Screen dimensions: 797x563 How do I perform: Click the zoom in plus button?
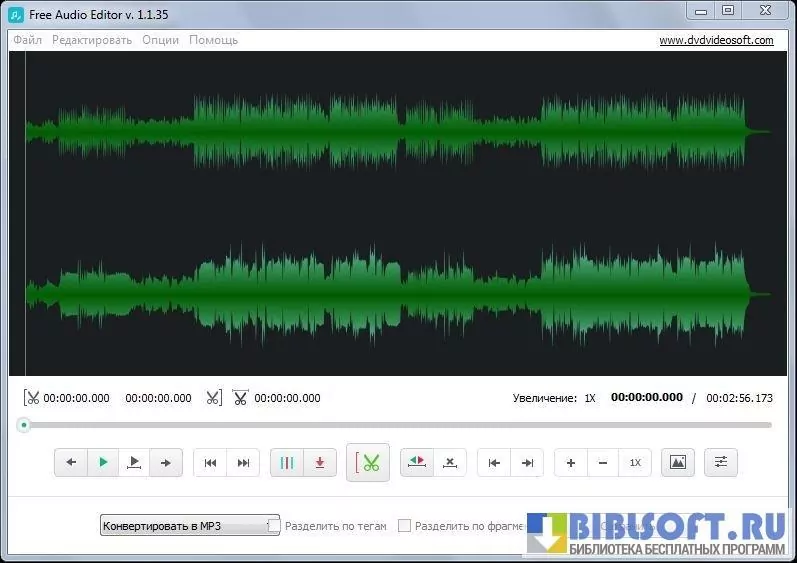point(570,463)
